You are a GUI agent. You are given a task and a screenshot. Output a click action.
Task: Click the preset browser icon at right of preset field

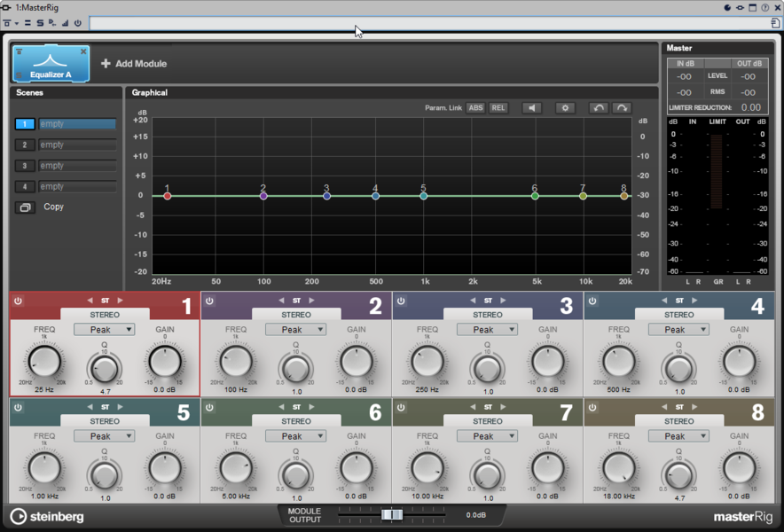click(x=775, y=23)
